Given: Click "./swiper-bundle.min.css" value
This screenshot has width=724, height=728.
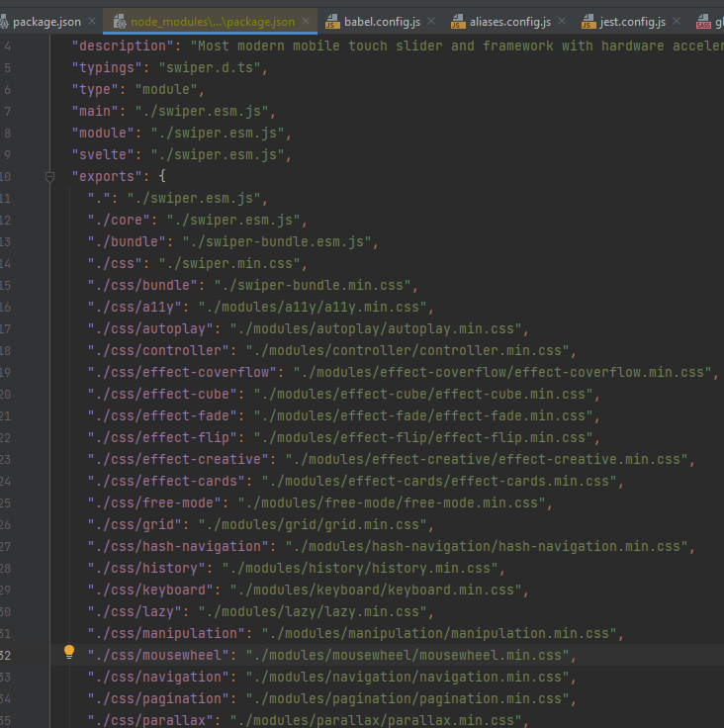Looking at the screenshot, I should point(313,286).
